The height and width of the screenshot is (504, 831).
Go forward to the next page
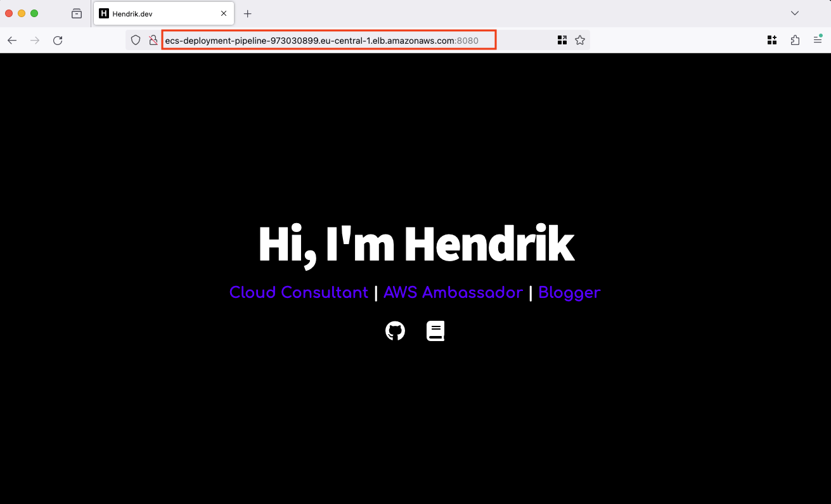coord(35,41)
